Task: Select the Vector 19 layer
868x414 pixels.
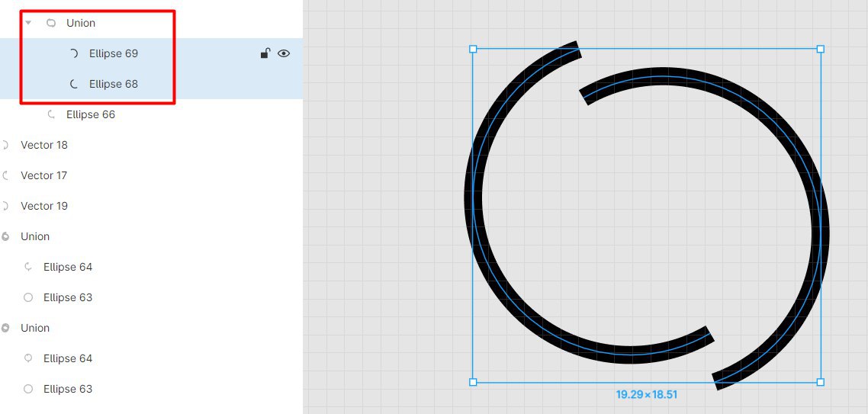Action: (44, 206)
